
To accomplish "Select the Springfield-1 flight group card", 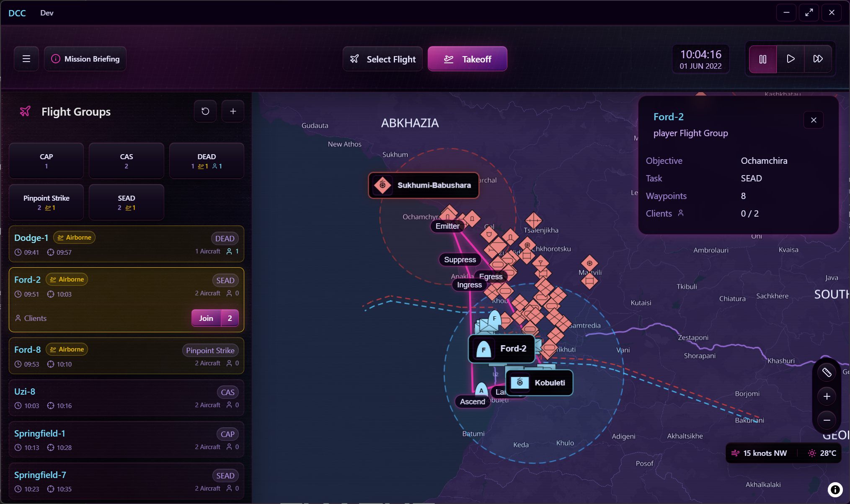I will coord(127,439).
